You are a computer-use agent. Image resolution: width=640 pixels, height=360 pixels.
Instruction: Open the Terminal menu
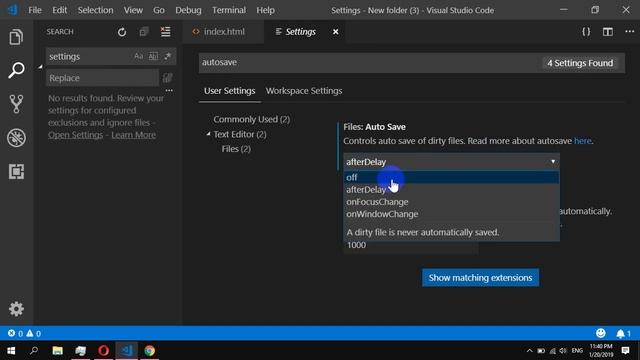[x=229, y=10]
